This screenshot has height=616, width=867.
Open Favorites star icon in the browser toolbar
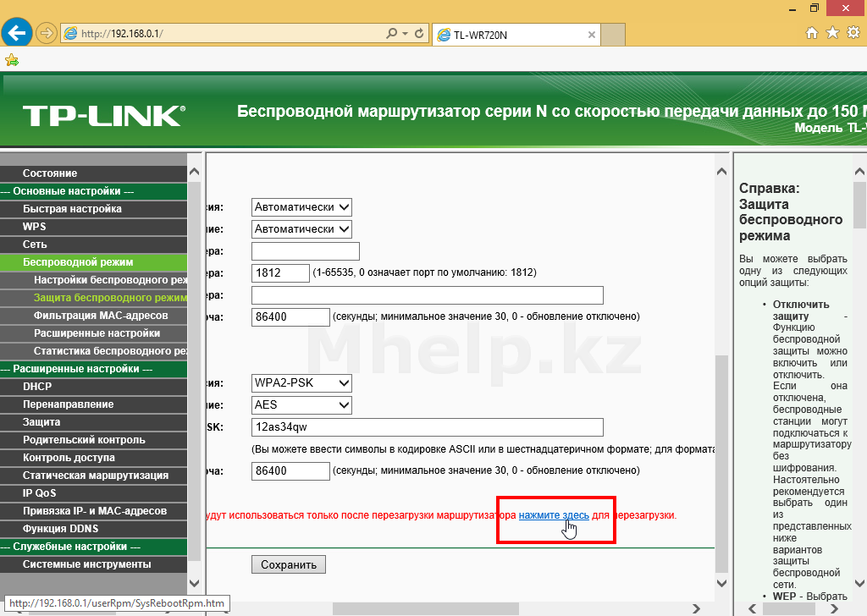[832, 33]
